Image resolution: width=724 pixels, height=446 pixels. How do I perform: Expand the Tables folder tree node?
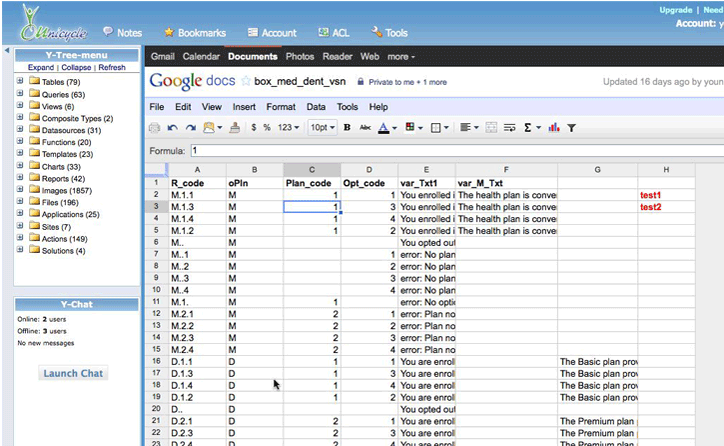(x=20, y=81)
